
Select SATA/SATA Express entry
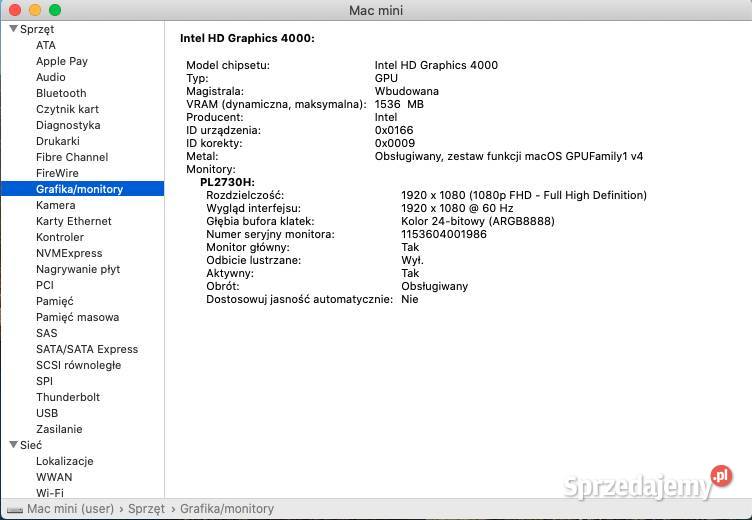87,349
